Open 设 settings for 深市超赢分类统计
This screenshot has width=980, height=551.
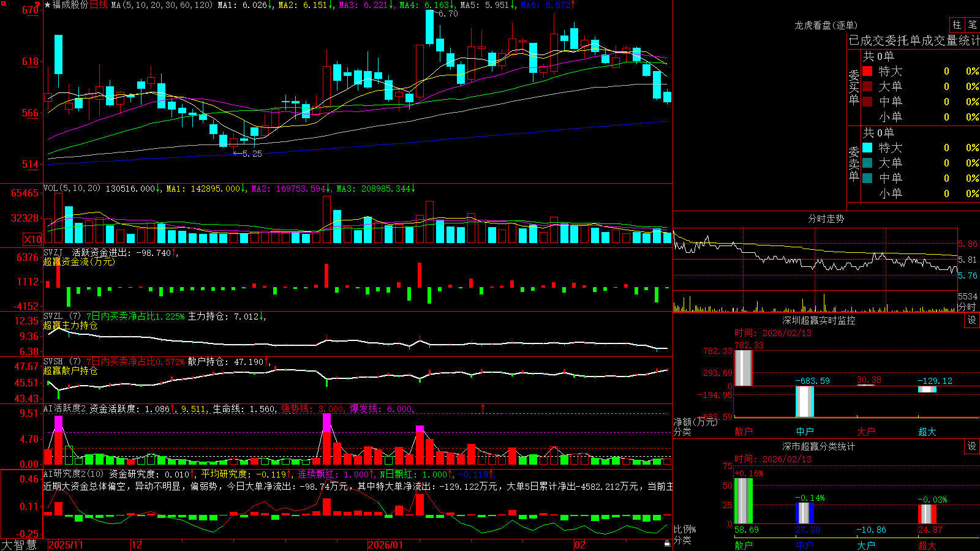(972, 446)
